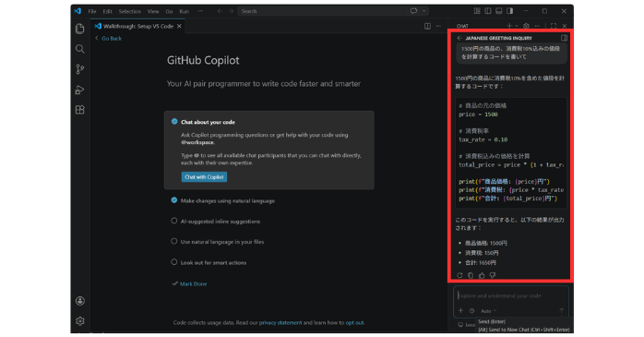Open the Explorer view in activity bar
Image resolution: width=644 pixels, height=337 pixels.
80,29
